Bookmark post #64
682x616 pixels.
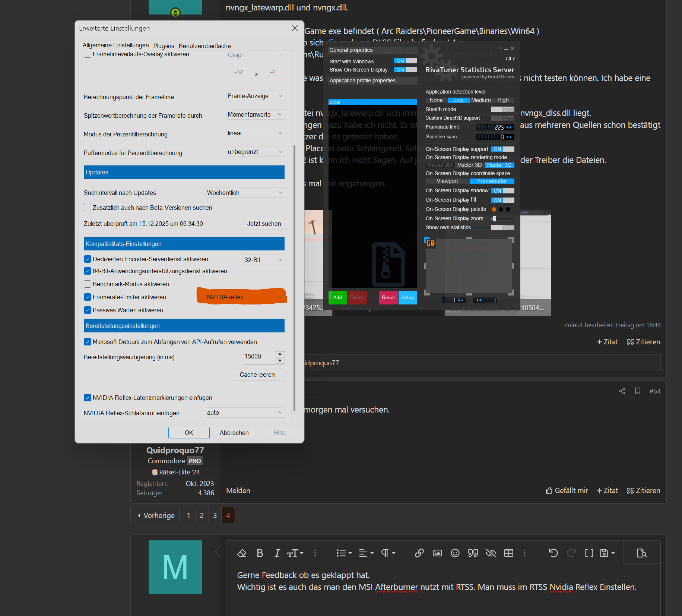(x=638, y=391)
